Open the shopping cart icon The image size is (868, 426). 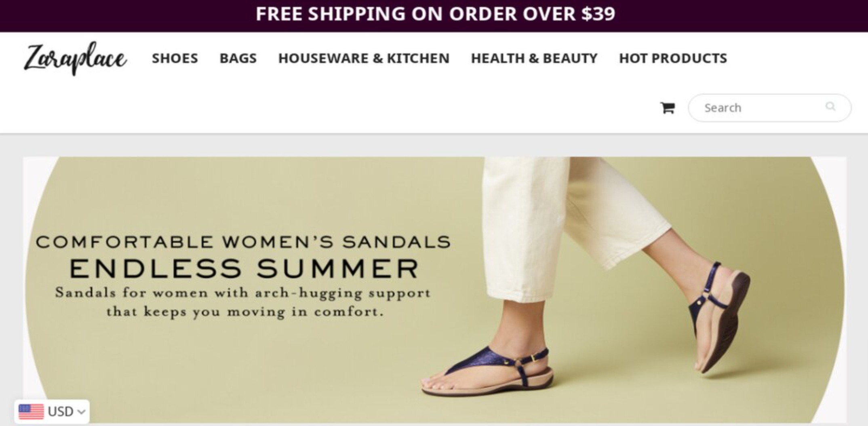pyautogui.click(x=667, y=108)
